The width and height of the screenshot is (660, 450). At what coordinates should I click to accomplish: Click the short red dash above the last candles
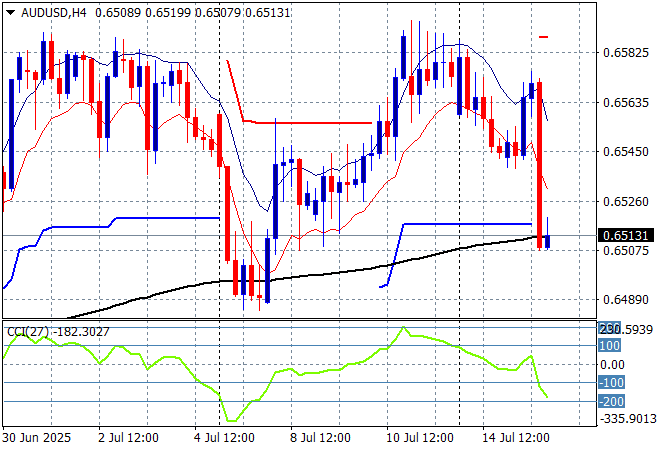(544, 37)
